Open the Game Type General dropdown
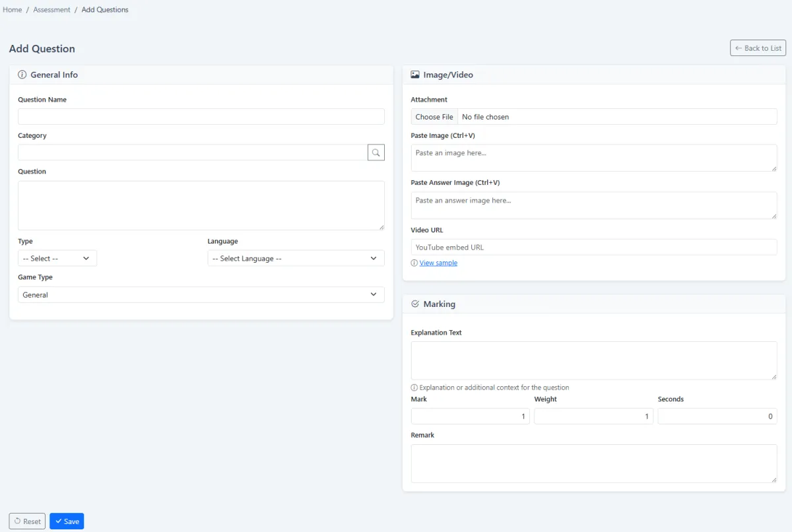The image size is (792, 532). pos(201,294)
